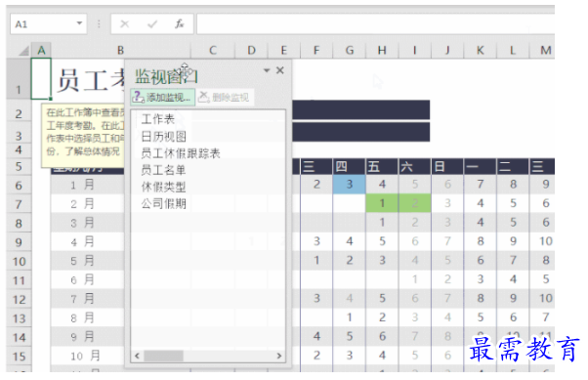This screenshot has width=588, height=380.
Task: Click the 删除监视 (Delete Watch) button
Action: click(225, 97)
